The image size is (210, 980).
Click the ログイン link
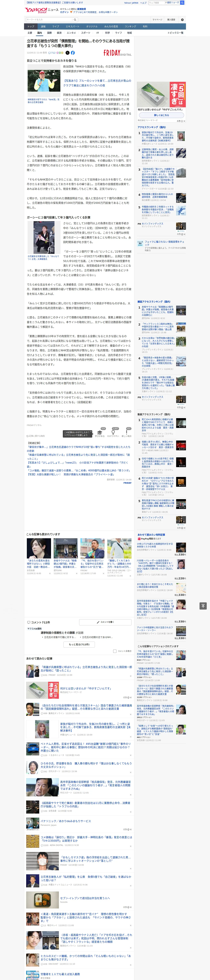tap(64, 12)
